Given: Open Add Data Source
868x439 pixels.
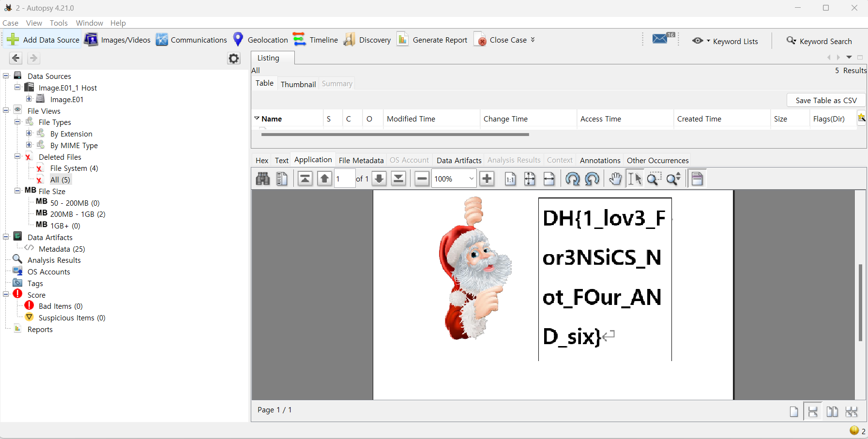Looking at the screenshot, I should [x=43, y=40].
